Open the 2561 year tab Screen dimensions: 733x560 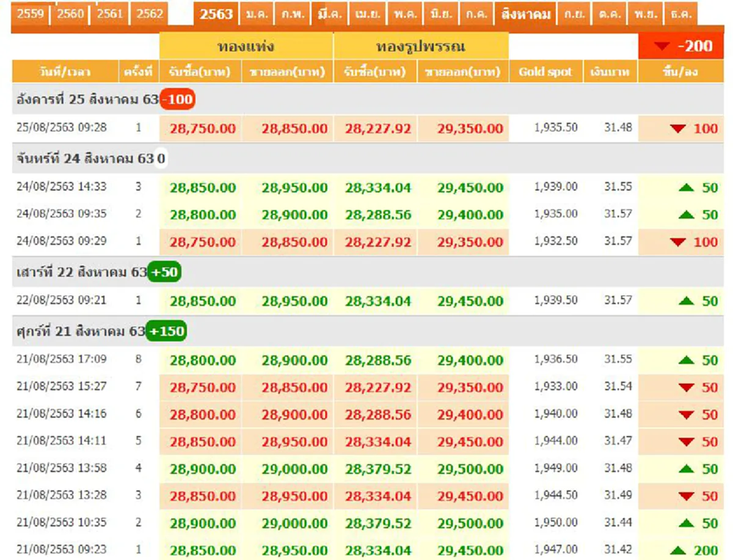coord(110,13)
